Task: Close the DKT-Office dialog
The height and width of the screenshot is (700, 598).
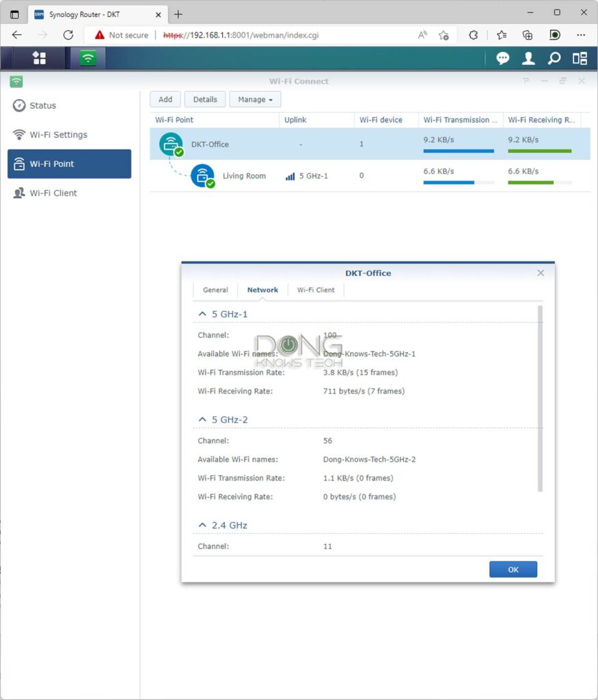Action: pos(541,273)
